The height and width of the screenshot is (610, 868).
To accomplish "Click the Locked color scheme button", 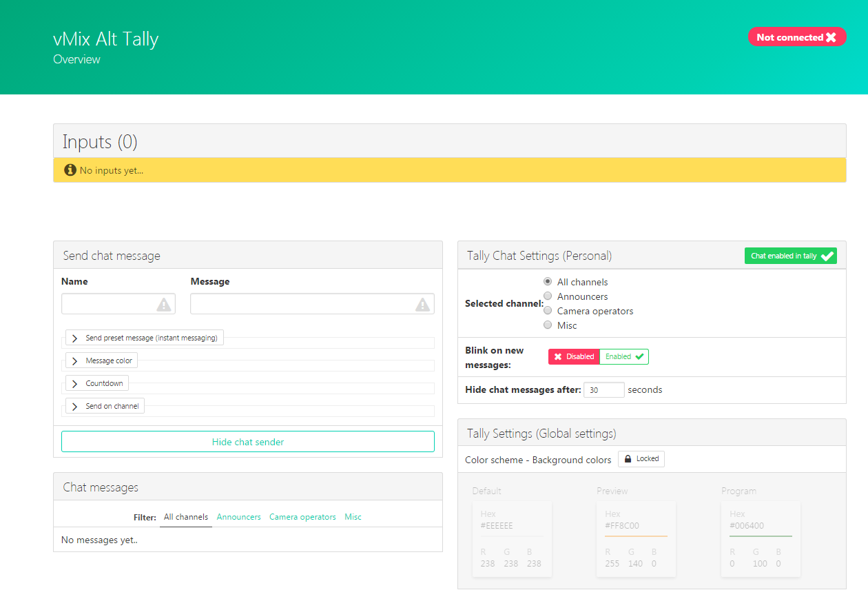I will 641,459.
